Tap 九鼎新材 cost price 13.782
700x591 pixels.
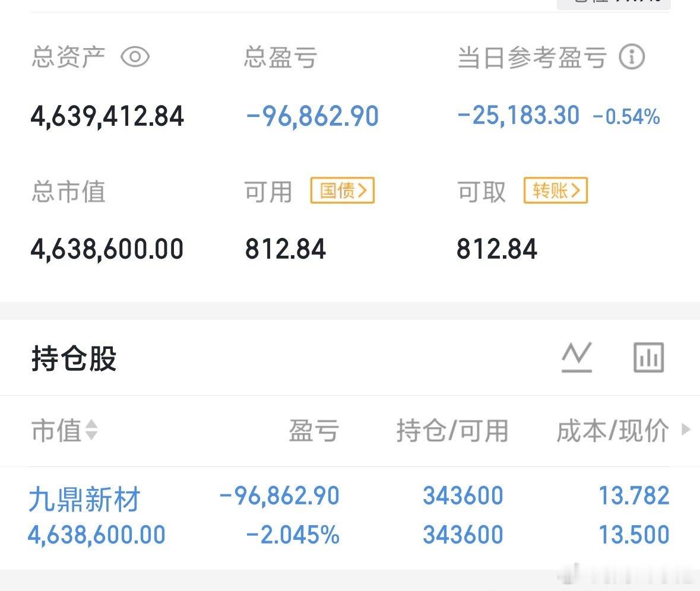tap(634, 496)
